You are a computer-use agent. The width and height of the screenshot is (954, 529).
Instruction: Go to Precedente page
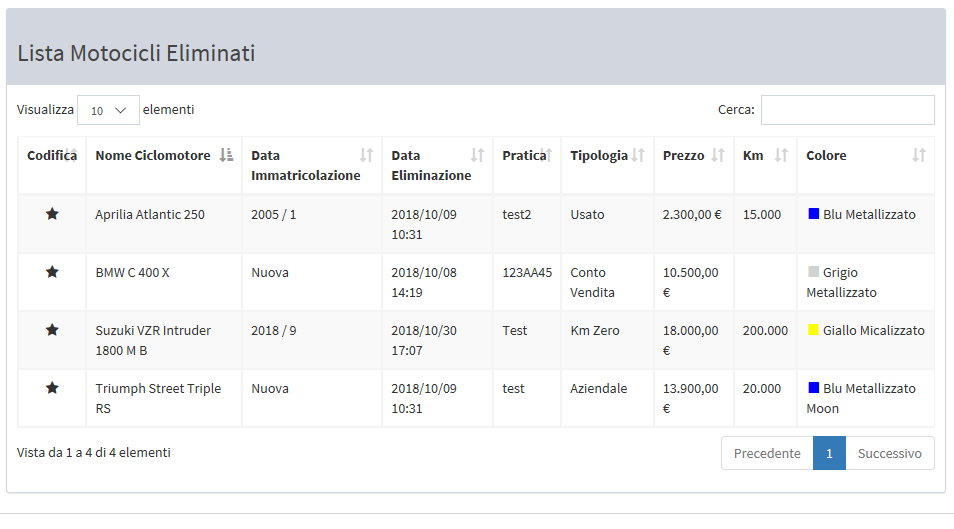point(767,453)
